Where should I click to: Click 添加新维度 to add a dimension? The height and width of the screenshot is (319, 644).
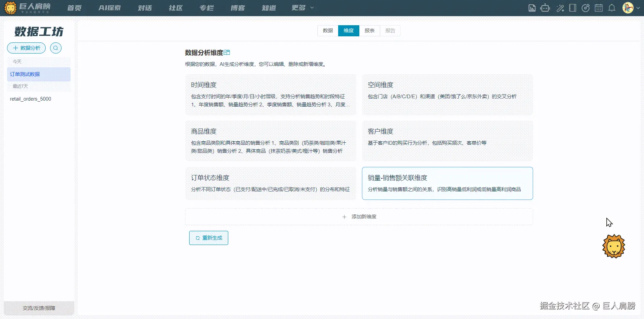359,217
